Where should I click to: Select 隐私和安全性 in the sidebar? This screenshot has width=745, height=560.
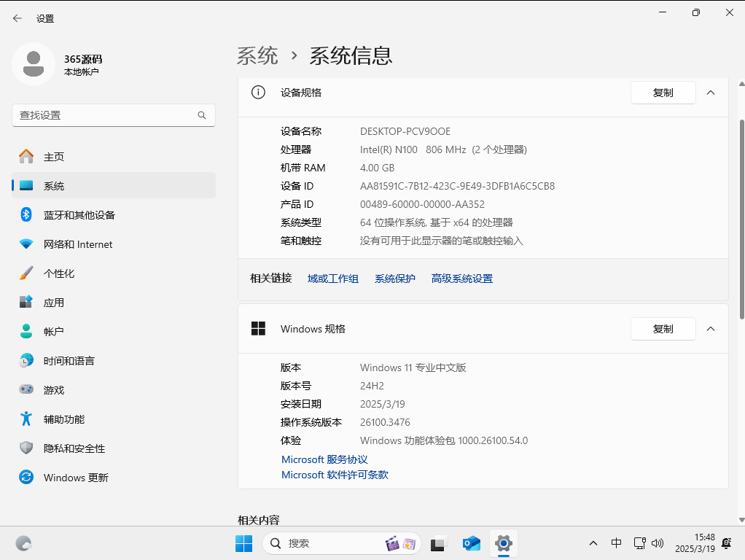[x=114, y=448]
